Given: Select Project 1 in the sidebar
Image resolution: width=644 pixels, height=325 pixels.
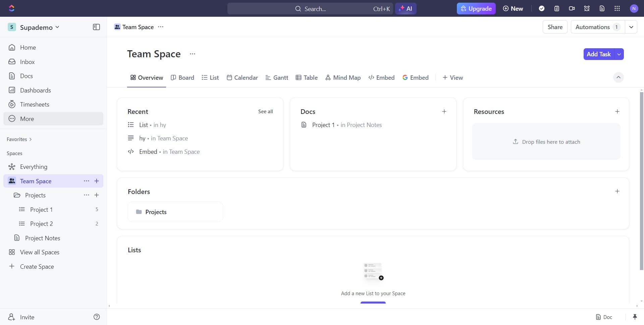Looking at the screenshot, I should coord(42,209).
